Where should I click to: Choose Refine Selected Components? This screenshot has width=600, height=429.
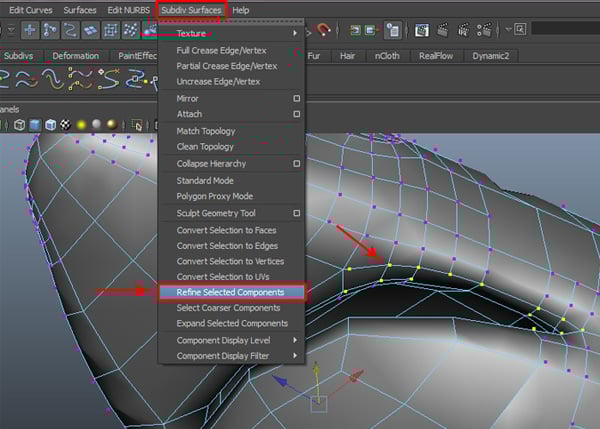coord(230,292)
